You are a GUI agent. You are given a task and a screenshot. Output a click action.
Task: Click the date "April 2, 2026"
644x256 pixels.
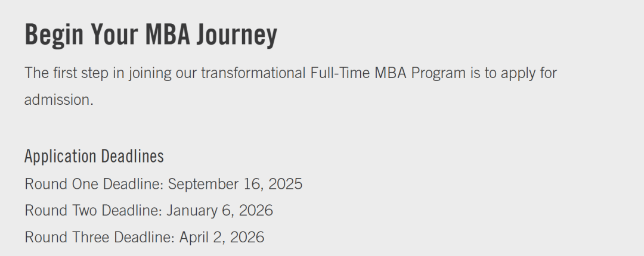(222, 237)
